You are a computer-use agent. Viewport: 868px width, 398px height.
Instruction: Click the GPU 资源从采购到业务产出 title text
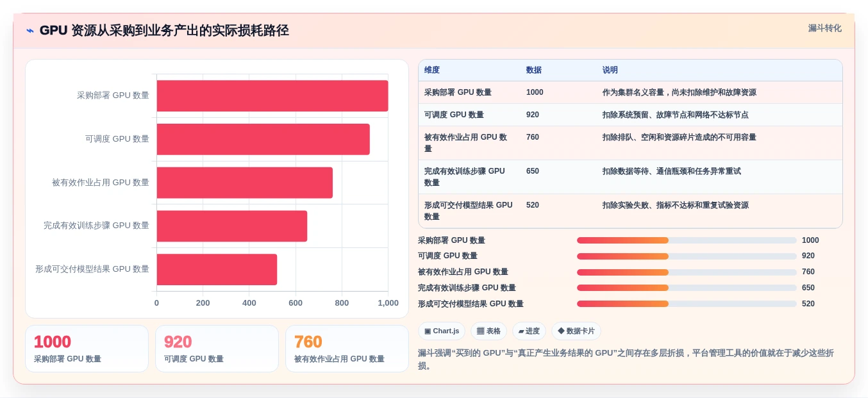coord(164,30)
